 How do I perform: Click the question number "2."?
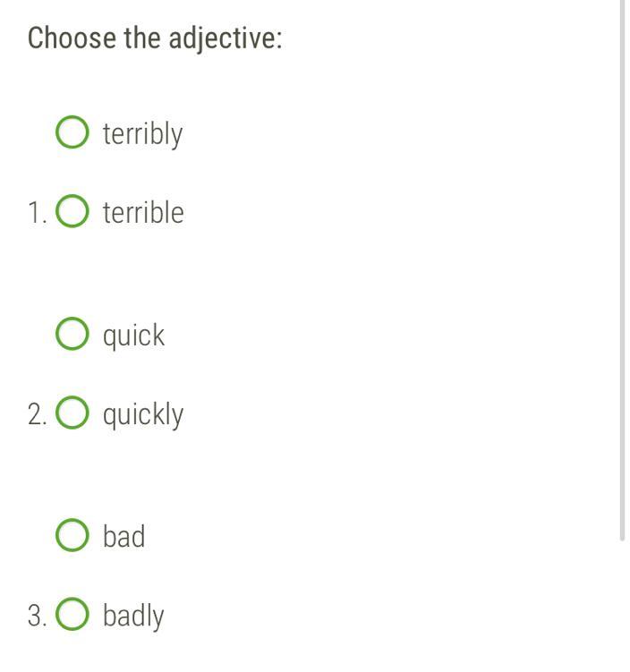[x=38, y=414]
